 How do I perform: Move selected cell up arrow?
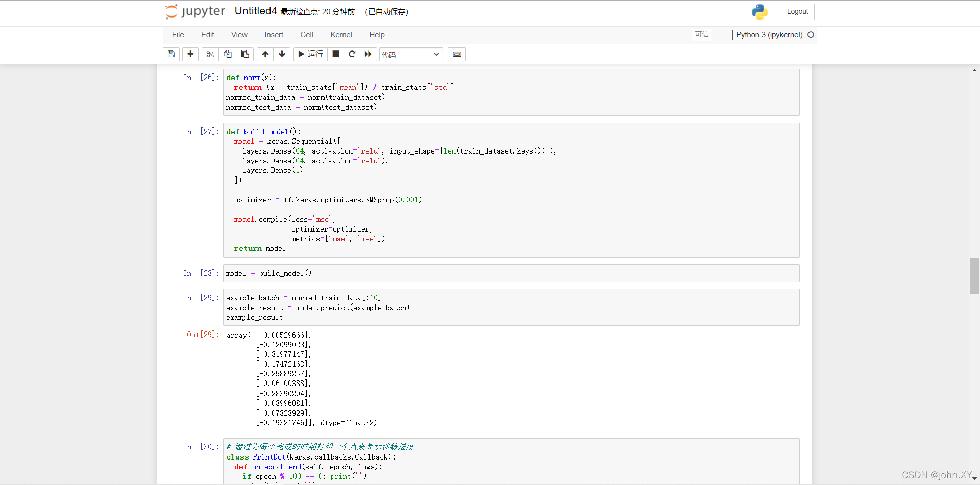tap(265, 54)
